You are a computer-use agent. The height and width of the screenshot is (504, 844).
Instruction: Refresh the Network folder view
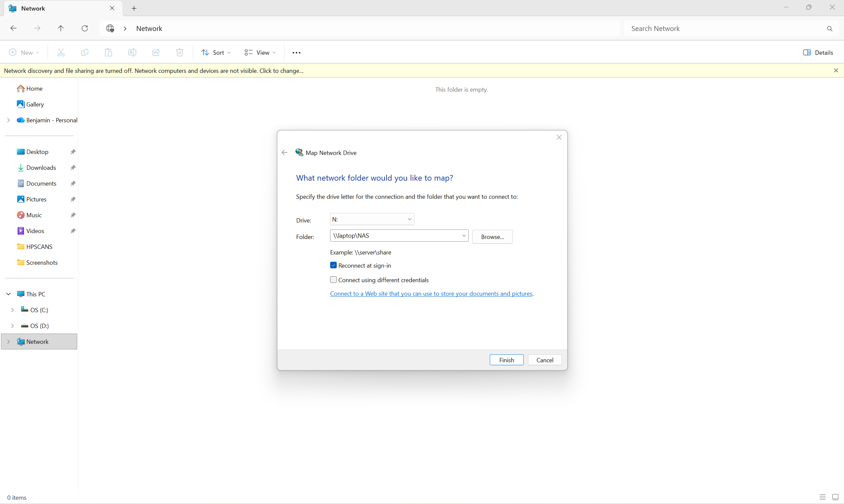click(x=85, y=28)
